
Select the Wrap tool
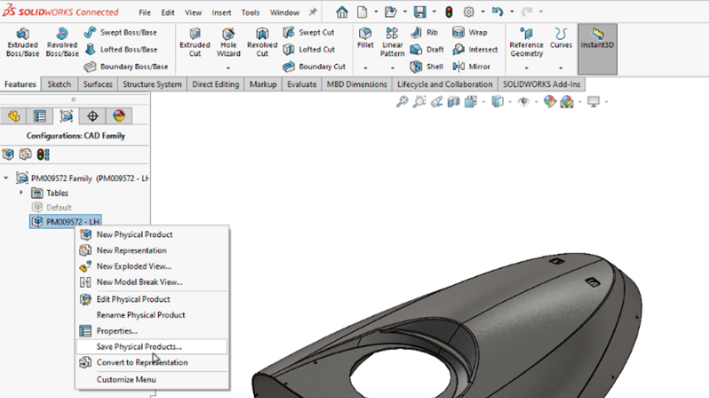[x=470, y=32]
